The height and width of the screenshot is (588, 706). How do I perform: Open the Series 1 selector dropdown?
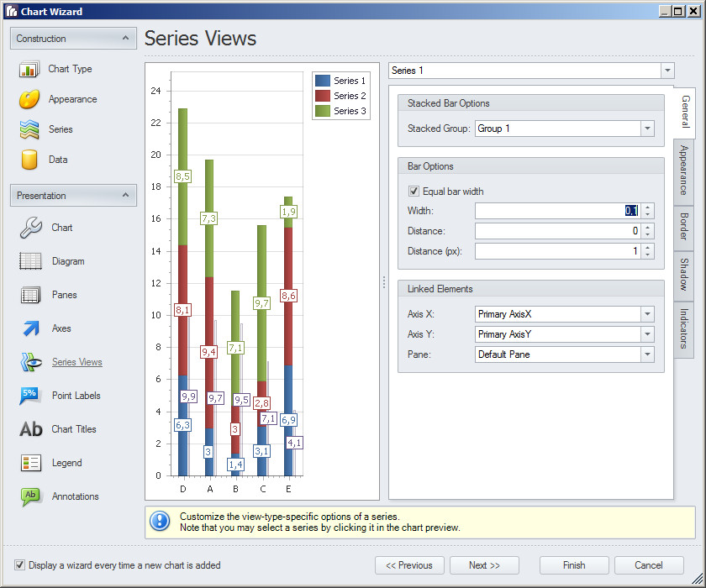[x=667, y=71]
